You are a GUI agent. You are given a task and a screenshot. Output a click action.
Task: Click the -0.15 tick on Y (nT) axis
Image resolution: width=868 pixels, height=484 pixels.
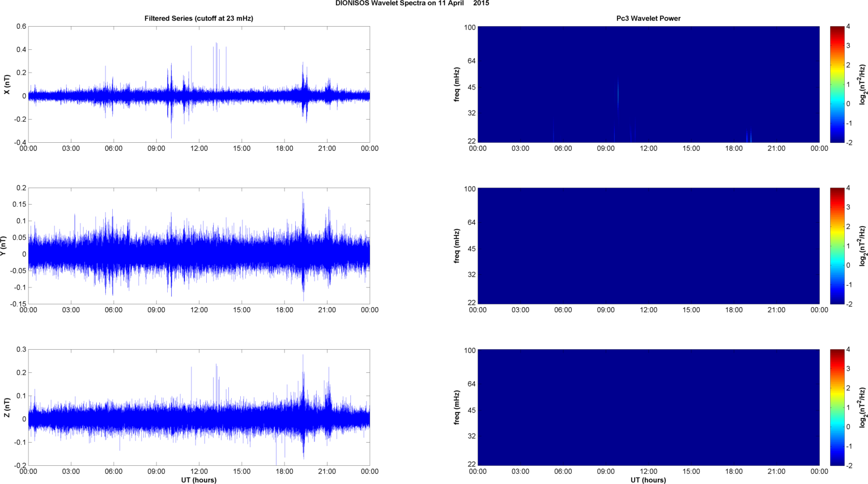[x=18, y=304]
